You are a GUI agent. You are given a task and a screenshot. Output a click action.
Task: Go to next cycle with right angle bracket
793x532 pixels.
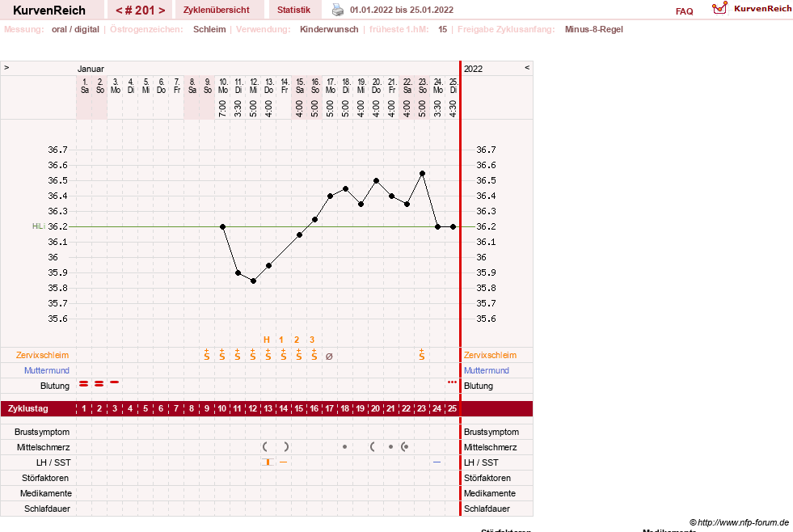pos(162,11)
